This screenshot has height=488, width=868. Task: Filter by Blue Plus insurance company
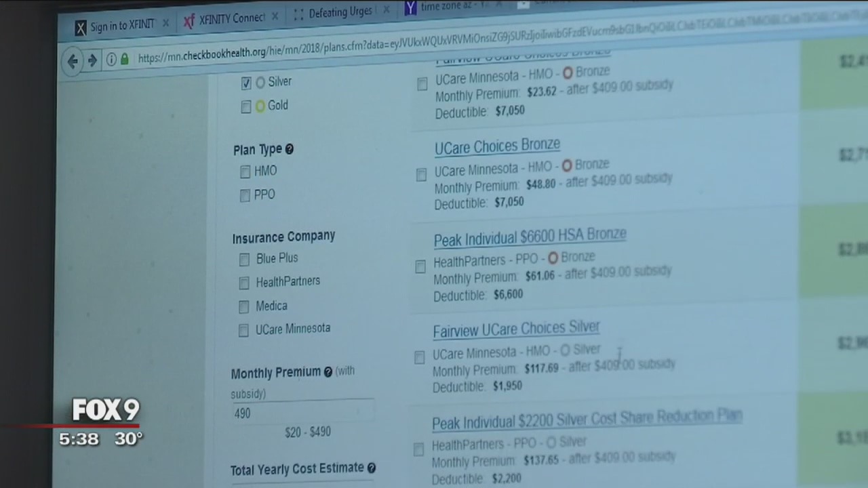pos(244,260)
